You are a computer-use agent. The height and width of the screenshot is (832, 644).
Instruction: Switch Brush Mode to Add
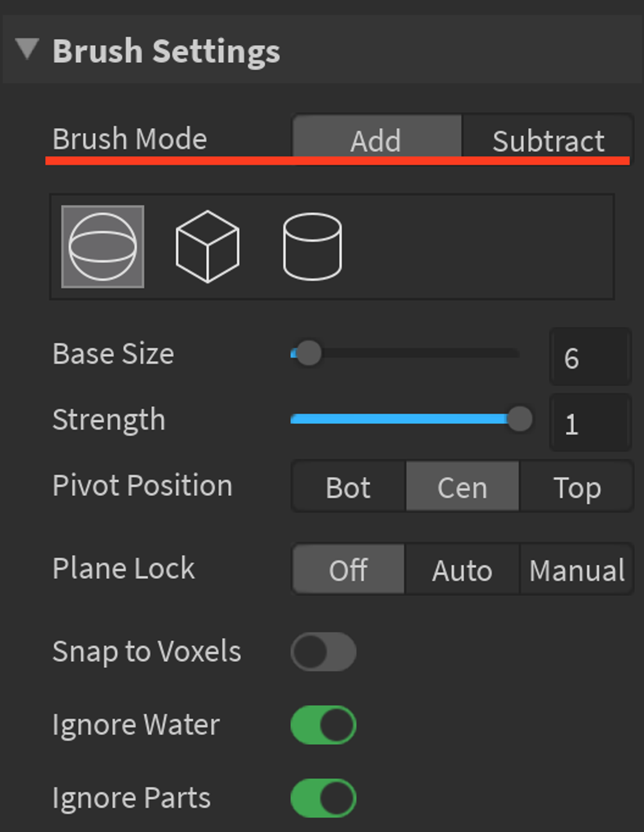click(376, 140)
